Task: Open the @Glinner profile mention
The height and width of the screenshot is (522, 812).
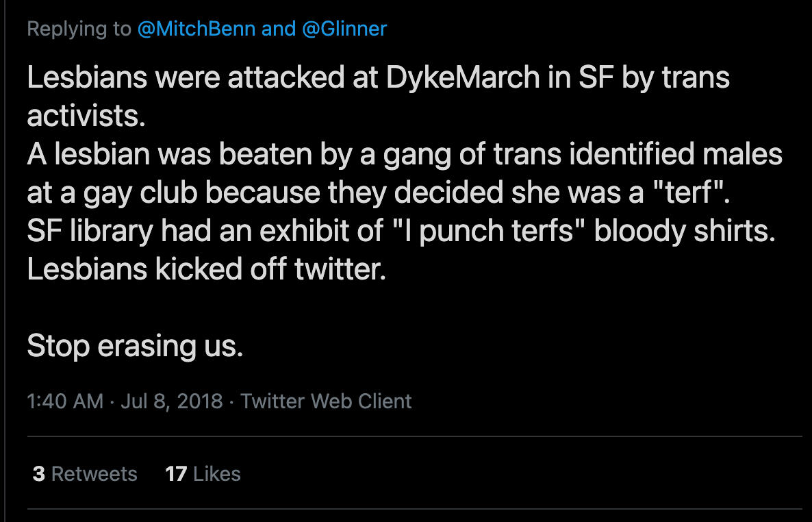Action: pos(344,29)
